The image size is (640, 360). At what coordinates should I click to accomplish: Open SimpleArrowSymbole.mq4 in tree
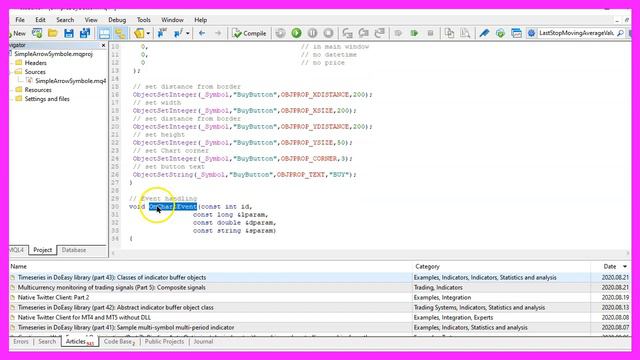pyautogui.click(x=70, y=81)
